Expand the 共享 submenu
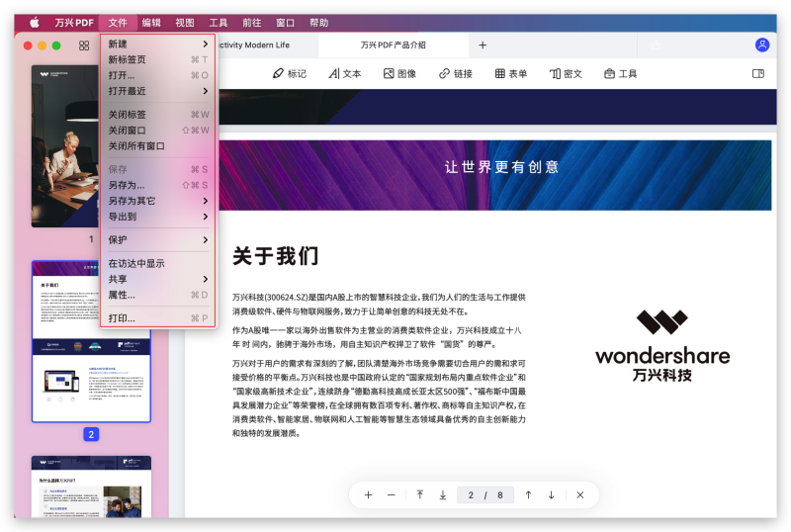 158,279
